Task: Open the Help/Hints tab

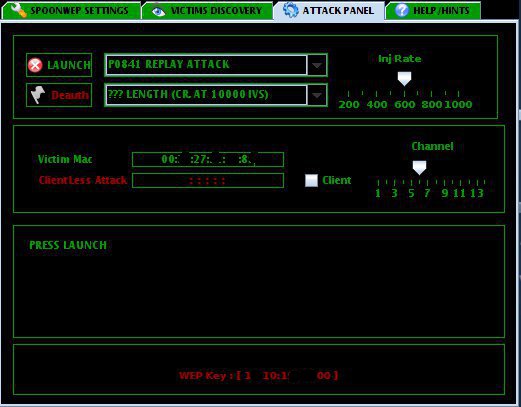Action: [433, 11]
